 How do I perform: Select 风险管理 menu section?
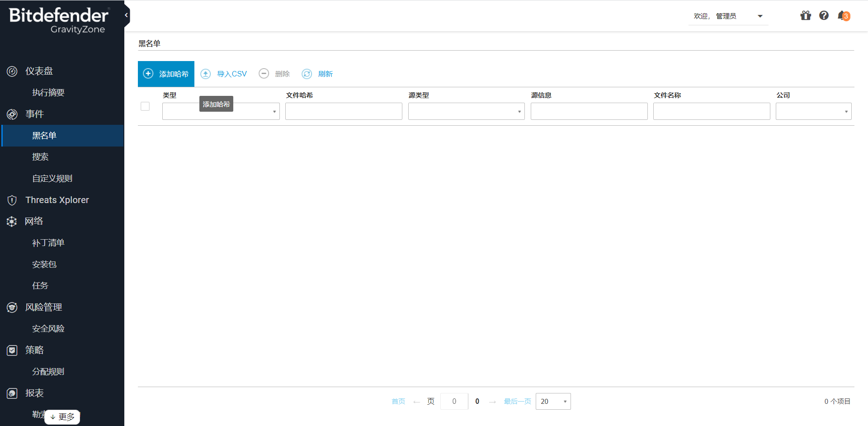(x=43, y=307)
